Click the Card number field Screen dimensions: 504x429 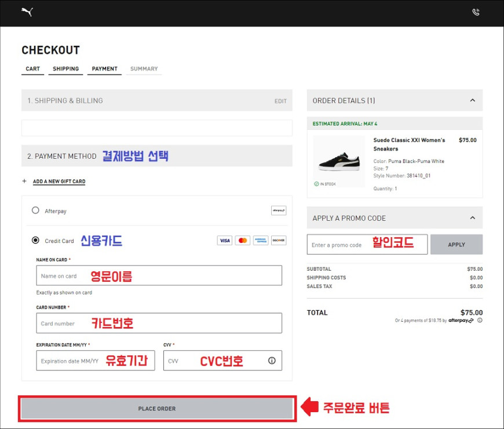point(159,323)
